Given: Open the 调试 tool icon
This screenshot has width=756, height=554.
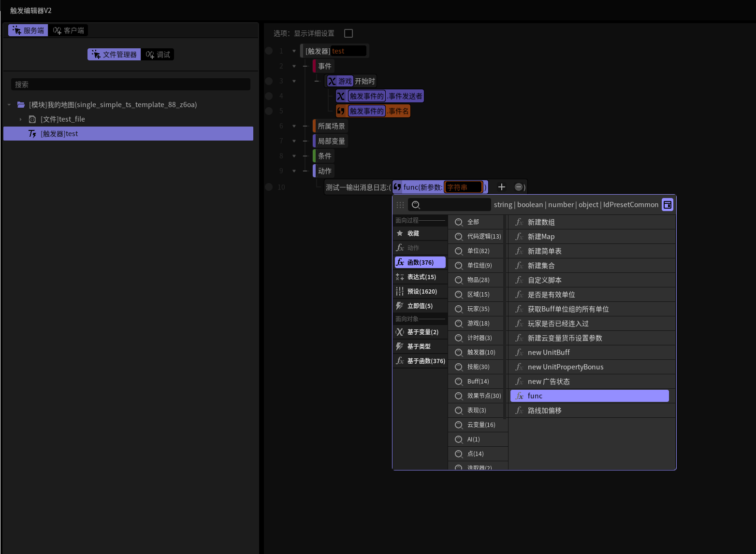Looking at the screenshot, I should click(x=150, y=54).
